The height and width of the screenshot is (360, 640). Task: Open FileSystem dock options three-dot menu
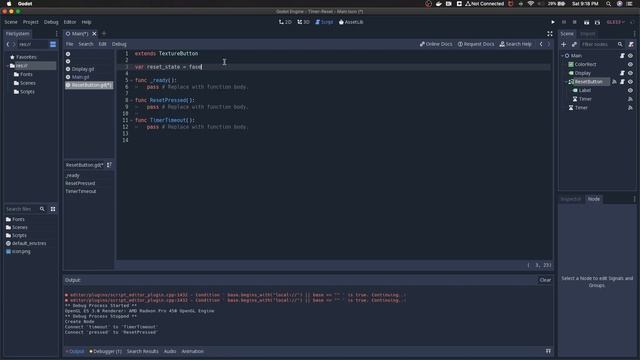point(56,33)
